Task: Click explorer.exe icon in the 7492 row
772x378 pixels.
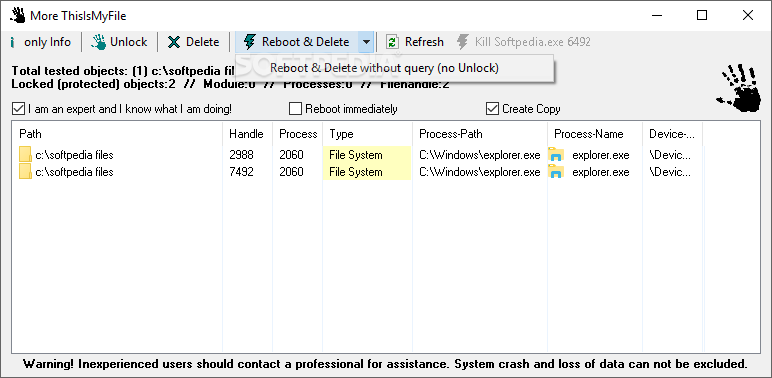Action: pyautogui.click(x=556, y=172)
